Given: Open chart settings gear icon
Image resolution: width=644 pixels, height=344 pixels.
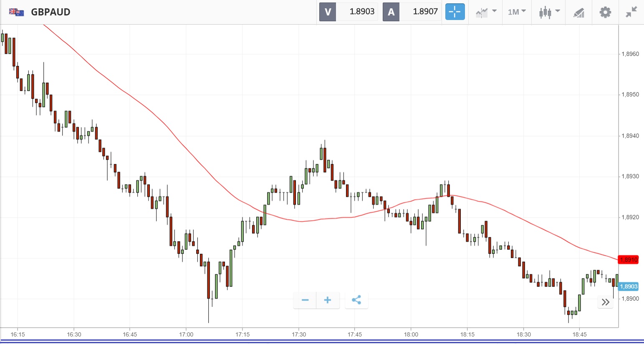Looking at the screenshot, I should point(605,12).
